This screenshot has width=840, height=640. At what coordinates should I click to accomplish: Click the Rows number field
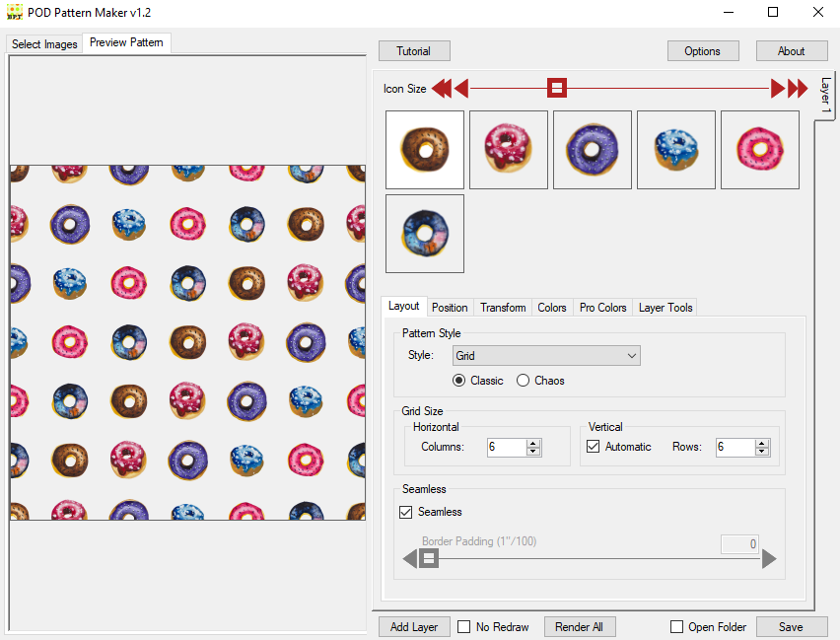[x=735, y=447]
